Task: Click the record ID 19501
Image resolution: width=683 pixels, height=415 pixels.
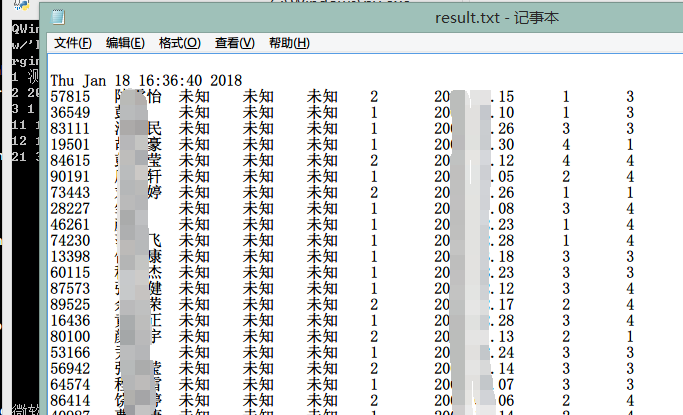Action: 70,145
